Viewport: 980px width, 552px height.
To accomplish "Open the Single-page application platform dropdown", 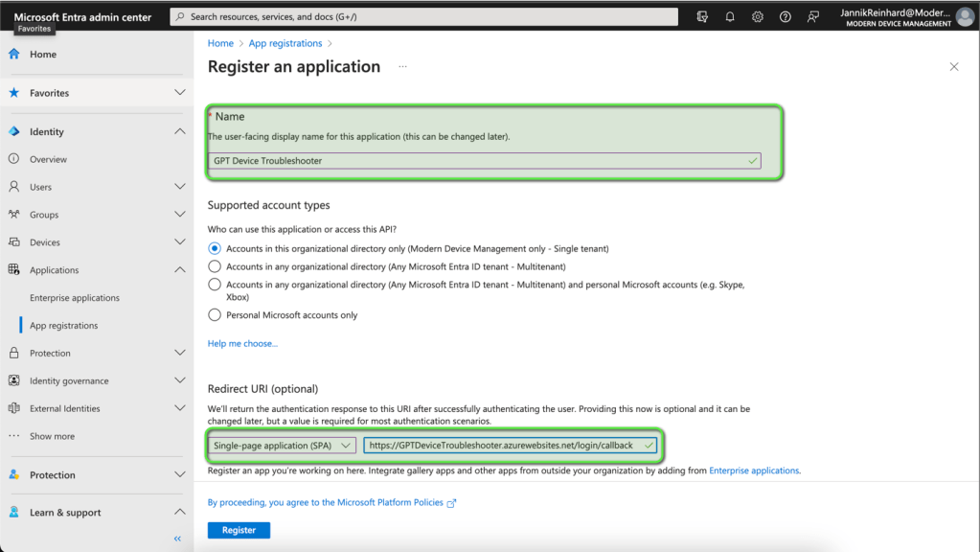I will [283, 446].
